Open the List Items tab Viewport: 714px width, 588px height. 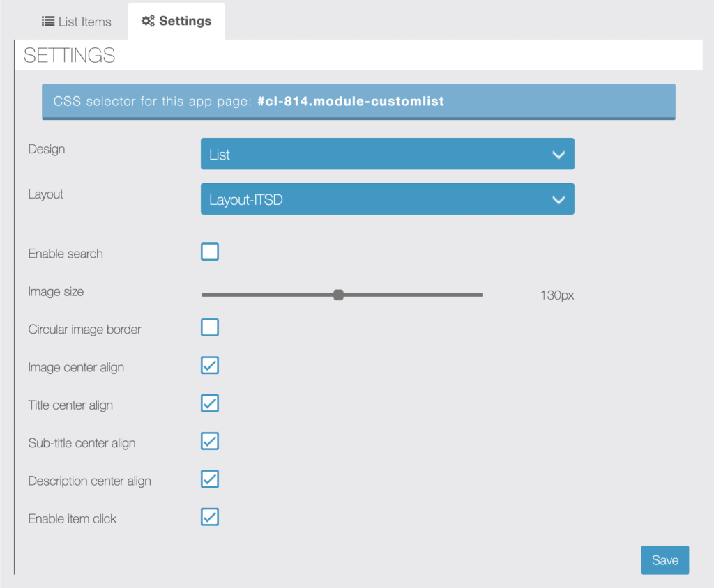pyautogui.click(x=76, y=22)
